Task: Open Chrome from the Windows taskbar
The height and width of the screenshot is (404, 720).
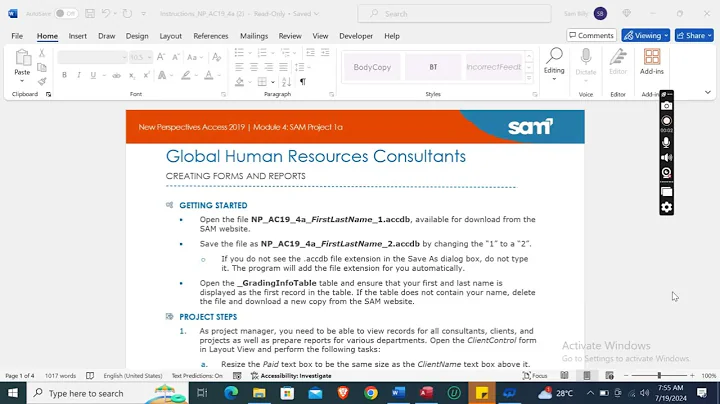Action: click(371, 393)
